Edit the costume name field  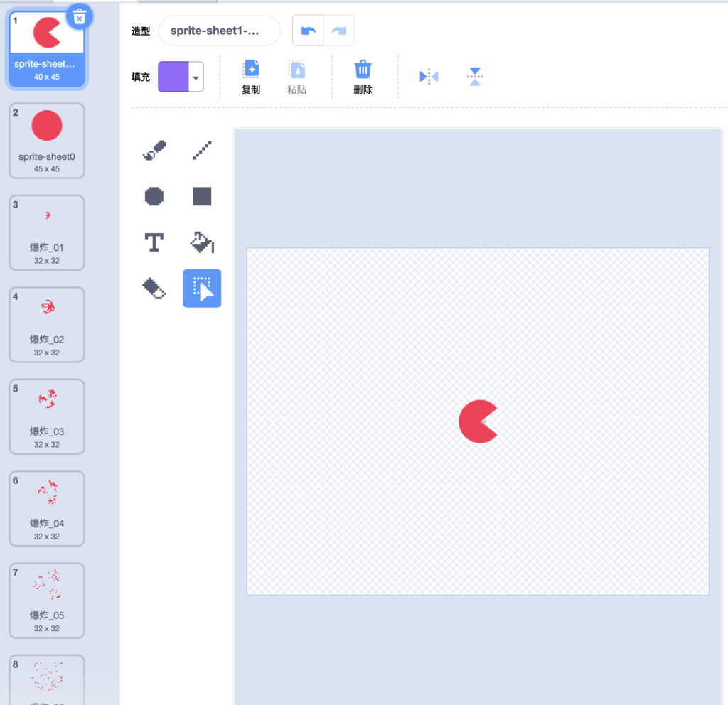[219, 31]
